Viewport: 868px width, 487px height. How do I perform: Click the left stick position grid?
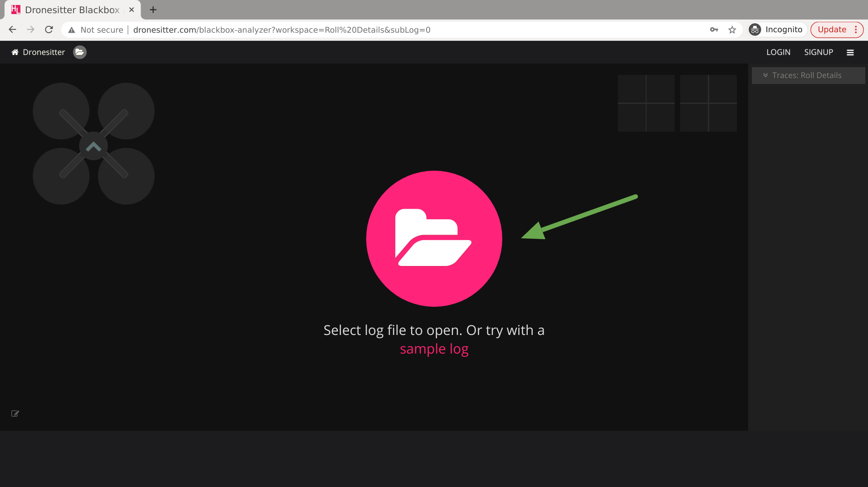[646, 103]
